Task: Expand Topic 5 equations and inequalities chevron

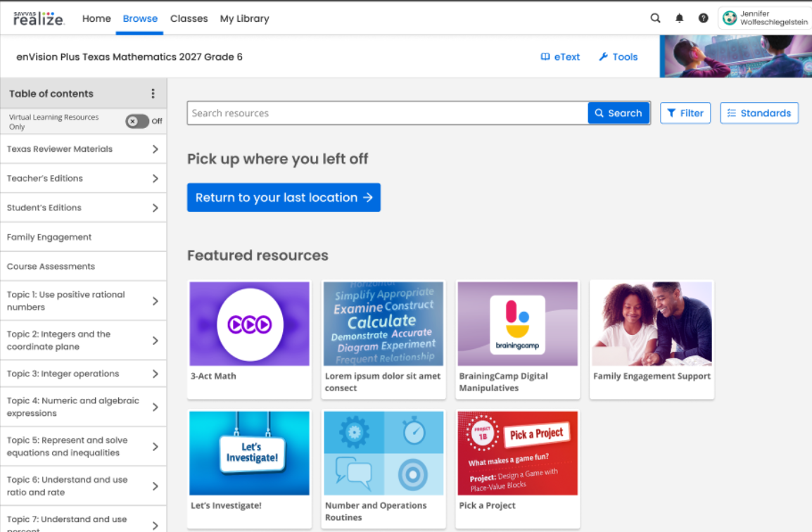Action: [155, 447]
